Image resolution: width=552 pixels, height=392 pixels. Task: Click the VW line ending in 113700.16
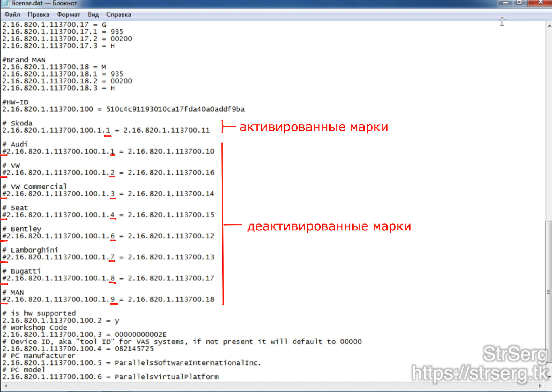pos(108,173)
